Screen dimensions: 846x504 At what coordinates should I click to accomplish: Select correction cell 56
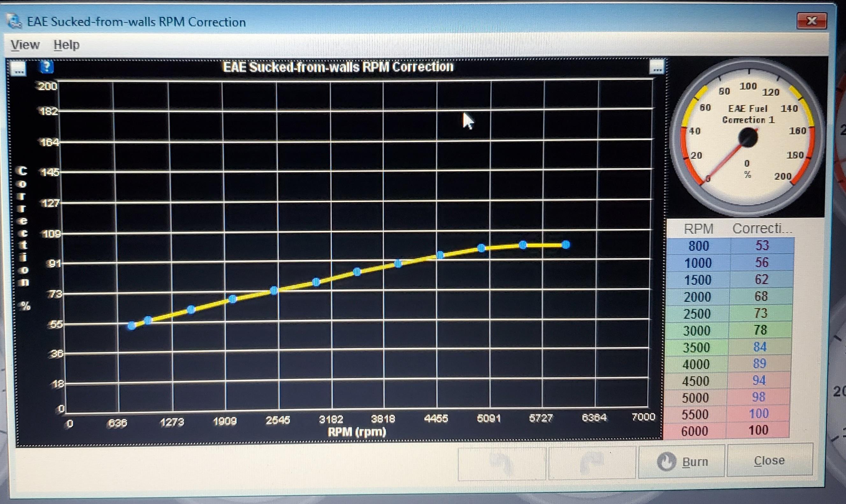tap(762, 262)
